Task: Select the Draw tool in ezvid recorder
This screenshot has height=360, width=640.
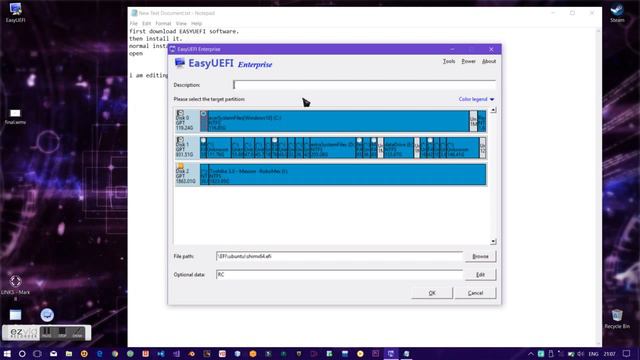Action: (77, 333)
